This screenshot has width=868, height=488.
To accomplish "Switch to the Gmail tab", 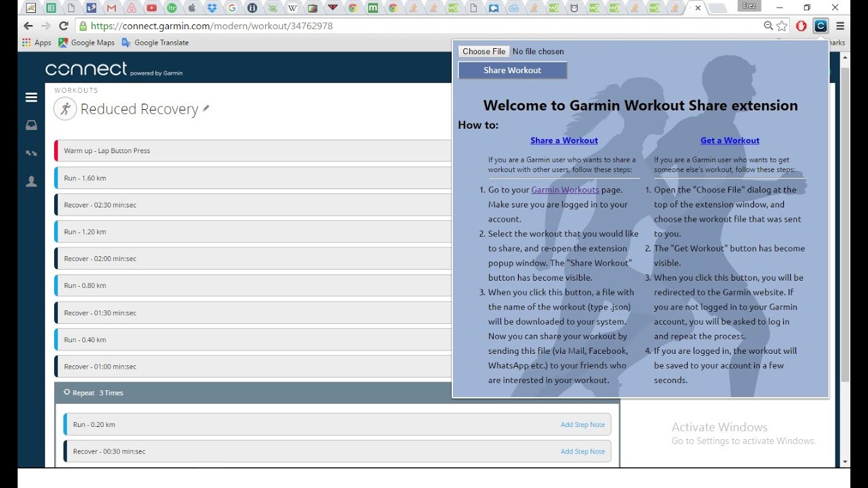I will coord(112,8).
